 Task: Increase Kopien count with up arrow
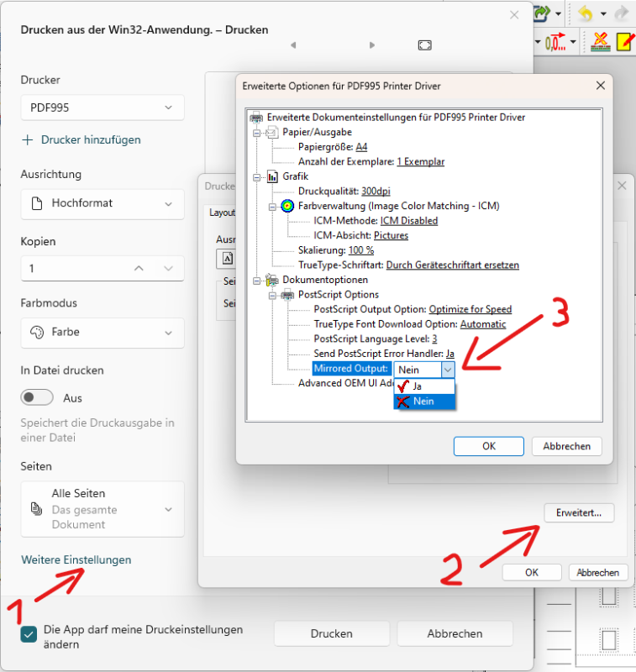(x=139, y=268)
